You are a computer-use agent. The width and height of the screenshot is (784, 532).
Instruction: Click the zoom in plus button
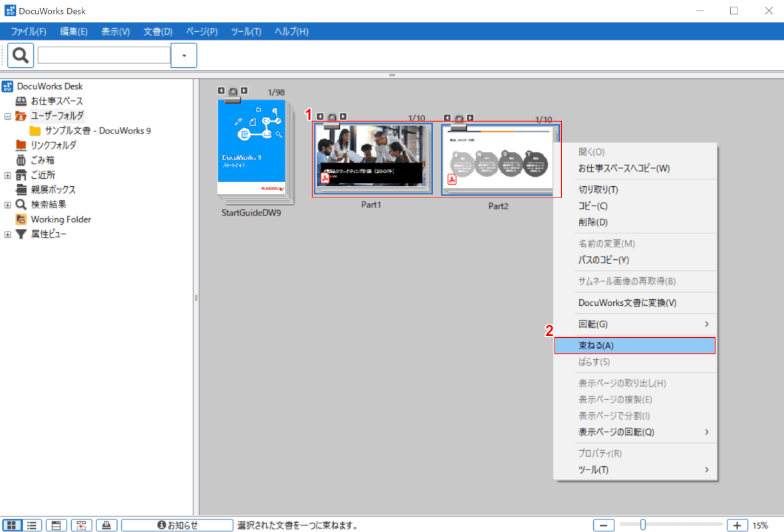737,525
